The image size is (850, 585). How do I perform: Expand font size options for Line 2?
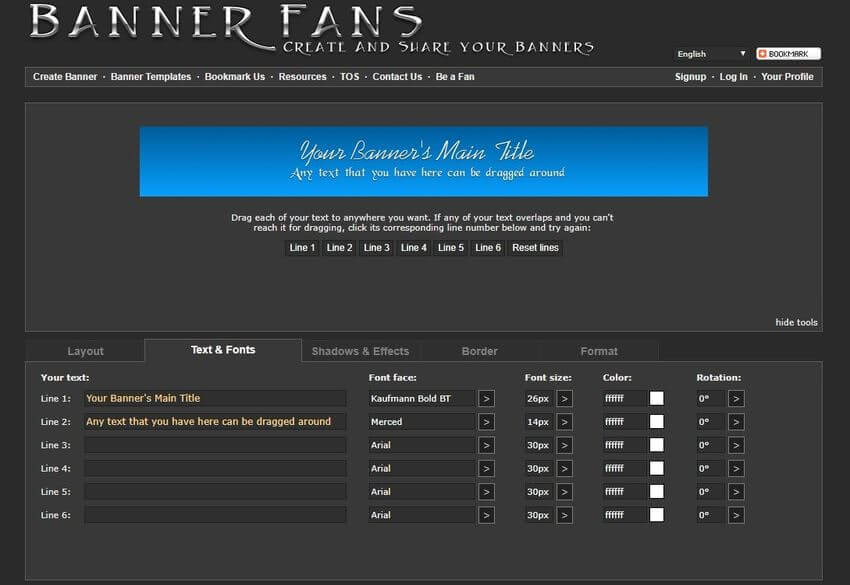pyautogui.click(x=564, y=422)
